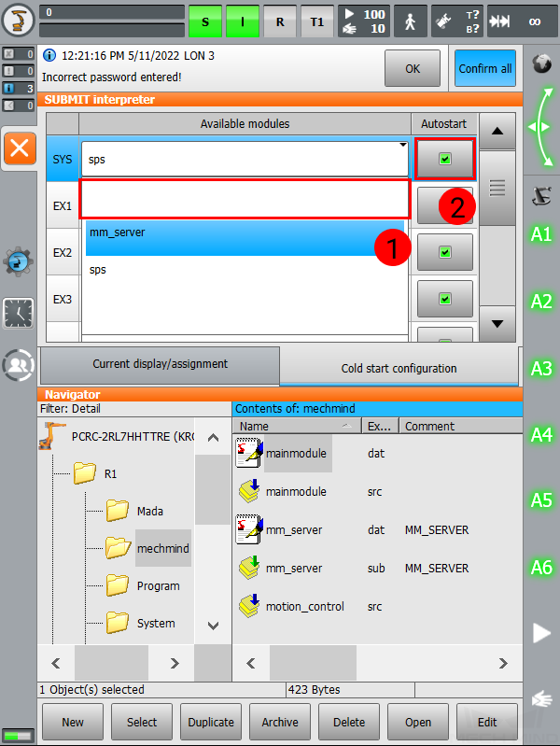The height and width of the screenshot is (746, 560).
Task: Click Confirm all messages button
Action: [x=484, y=68]
